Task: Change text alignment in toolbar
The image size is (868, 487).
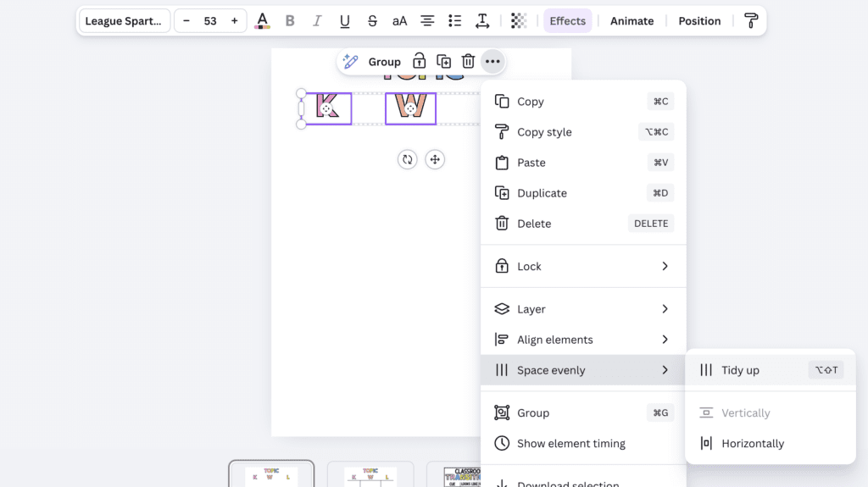Action: click(x=427, y=21)
